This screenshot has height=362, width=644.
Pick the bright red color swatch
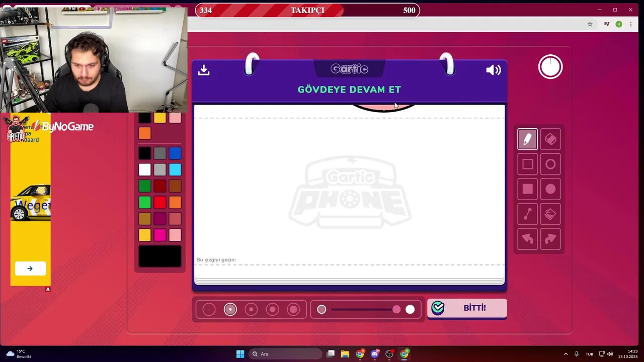click(x=159, y=202)
